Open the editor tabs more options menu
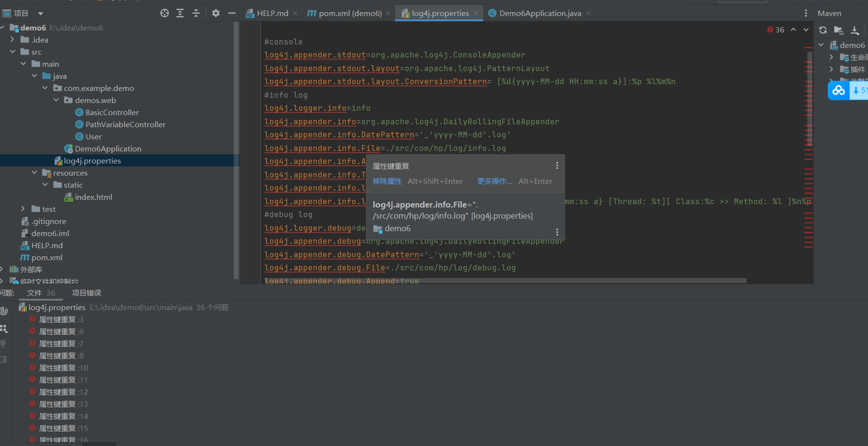Image resolution: width=868 pixels, height=446 pixels. click(806, 14)
